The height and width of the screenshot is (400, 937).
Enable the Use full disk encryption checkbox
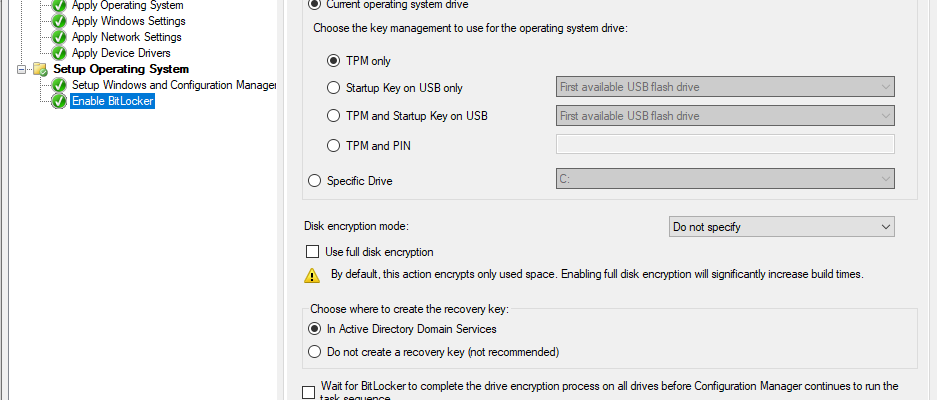(x=312, y=252)
